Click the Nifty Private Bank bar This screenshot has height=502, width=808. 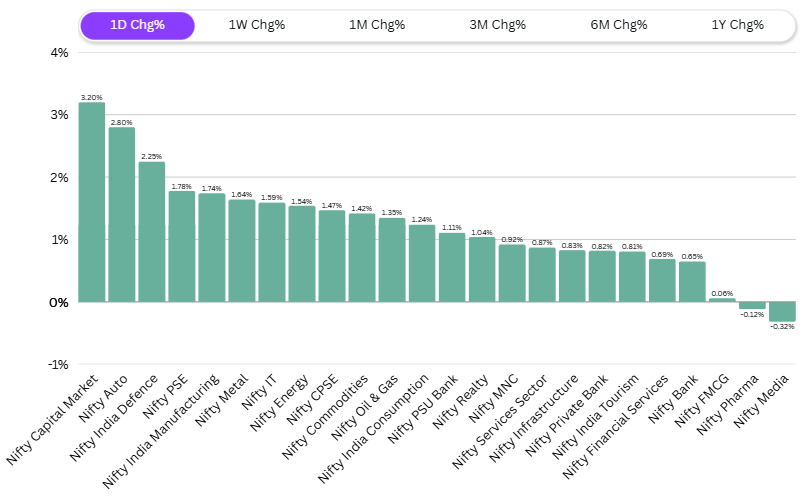602,276
